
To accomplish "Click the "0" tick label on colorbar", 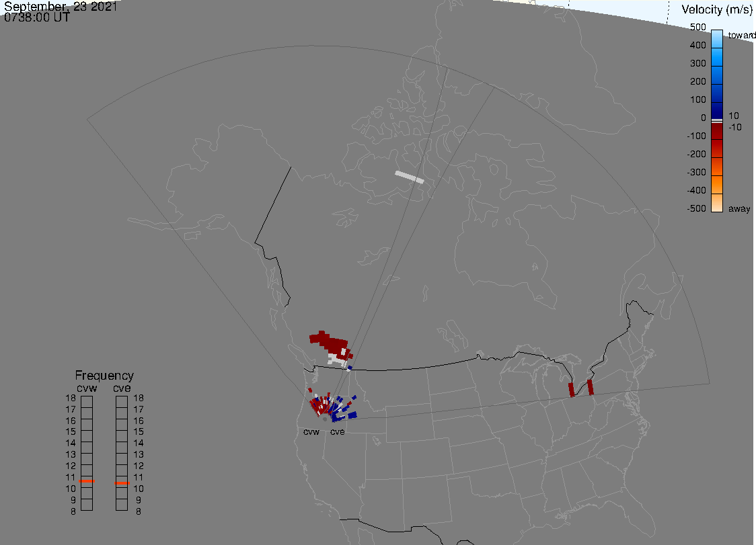I will pyautogui.click(x=704, y=118).
